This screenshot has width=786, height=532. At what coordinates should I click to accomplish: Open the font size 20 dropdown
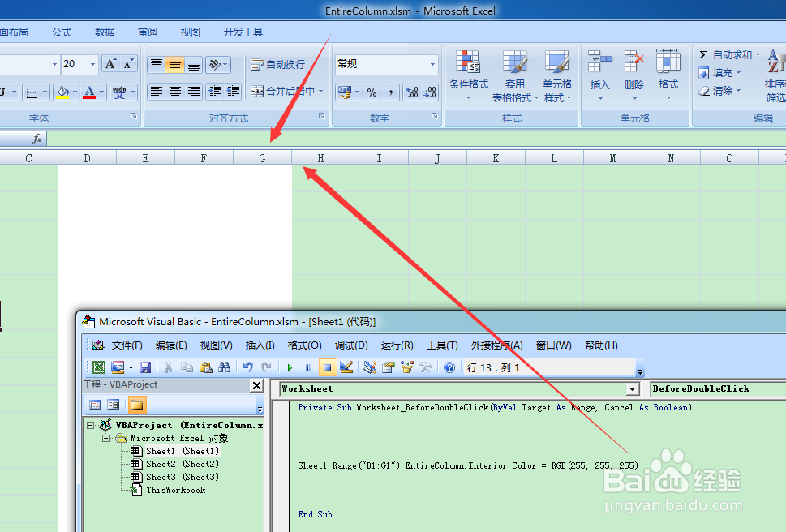coord(92,64)
